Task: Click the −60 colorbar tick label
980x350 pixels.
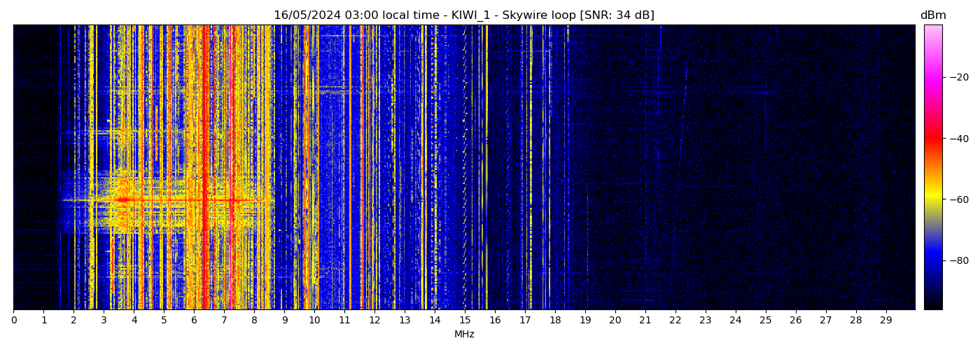Action: (x=957, y=199)
